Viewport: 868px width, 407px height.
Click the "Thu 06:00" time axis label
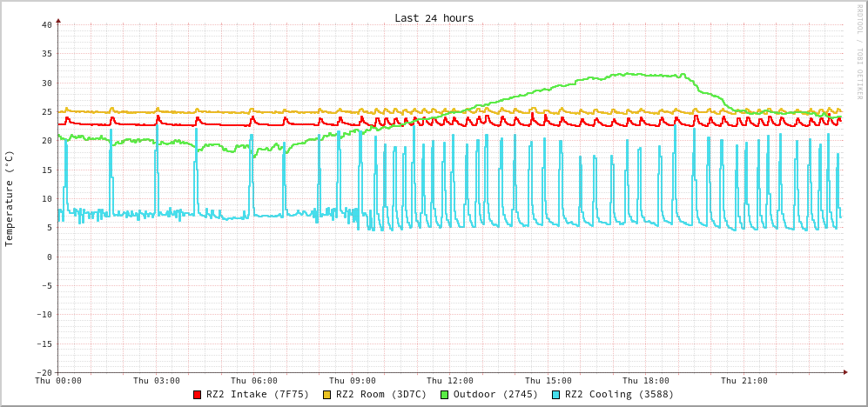point(254,381)
